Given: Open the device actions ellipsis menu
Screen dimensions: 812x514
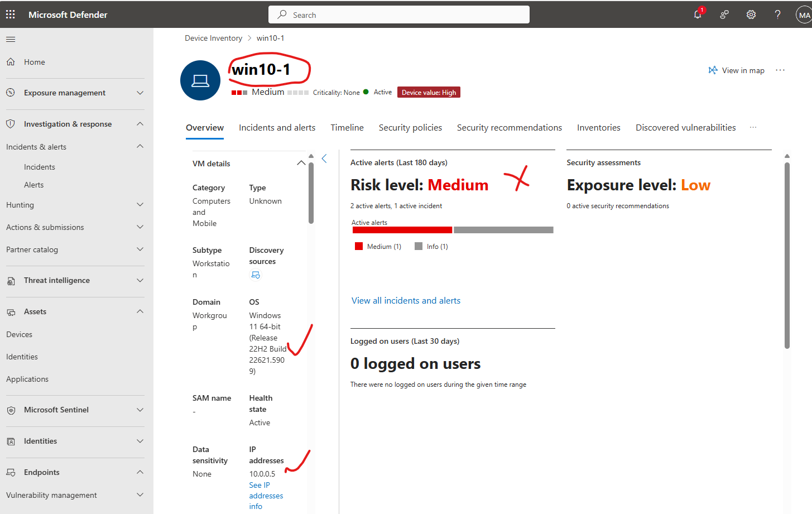Looking at the screenshot, I should pos(780,70).
